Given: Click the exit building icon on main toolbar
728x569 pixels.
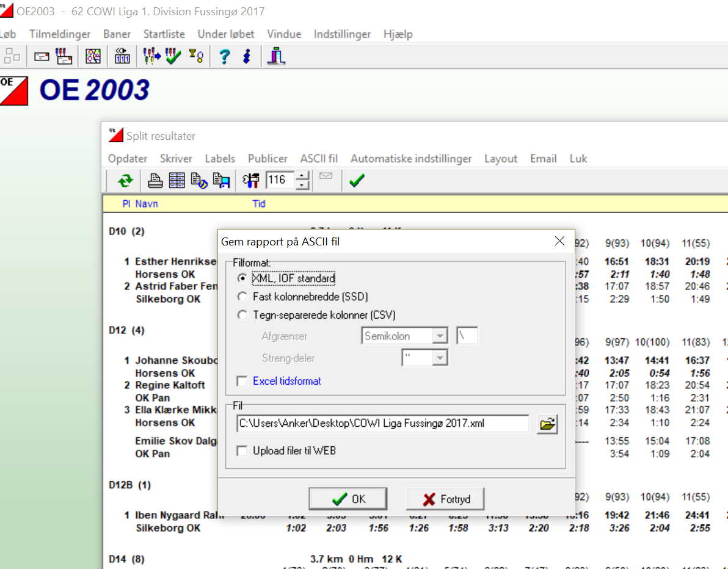Looking at the screenshot, I should pyautogui.click(x=276, y=56).
